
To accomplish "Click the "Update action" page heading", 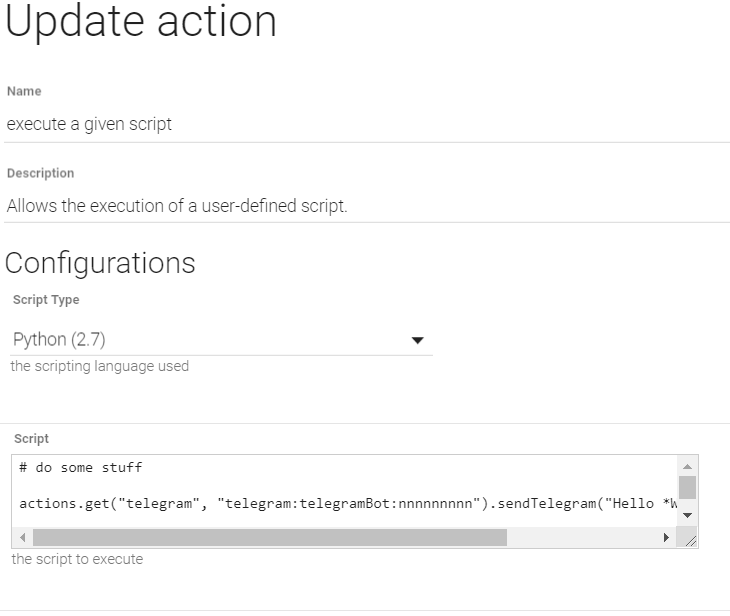I will pyautogui.click(x=141, y=22).
